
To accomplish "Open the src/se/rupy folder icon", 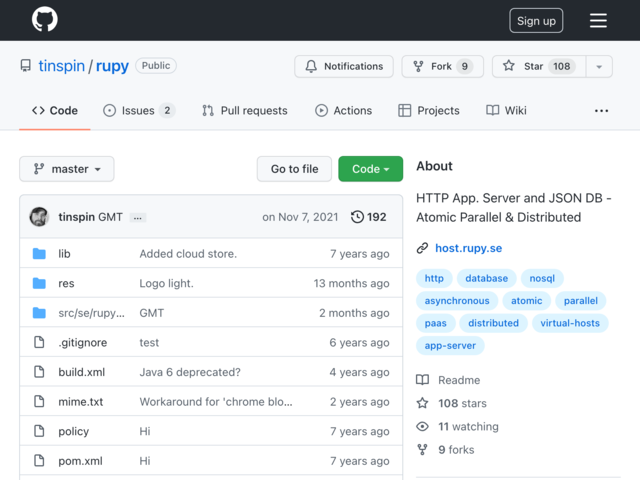I will (39, 313).
